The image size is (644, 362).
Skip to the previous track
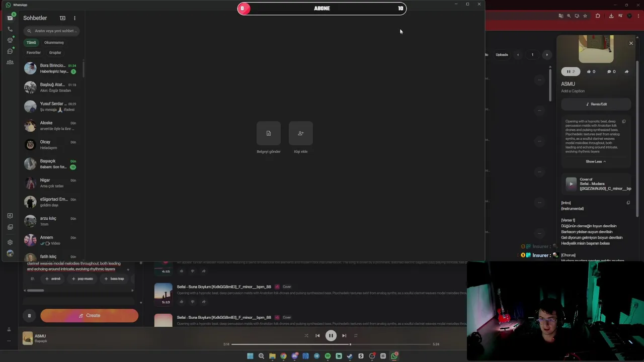pos(317,335)
